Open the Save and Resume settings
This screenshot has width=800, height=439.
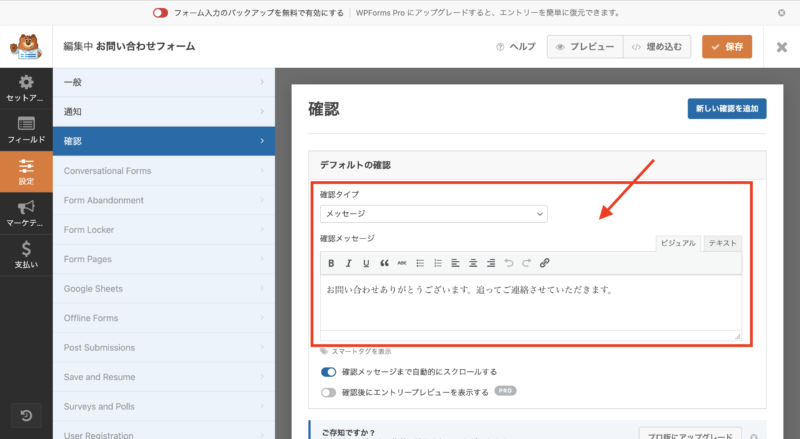tap(164, 377)
